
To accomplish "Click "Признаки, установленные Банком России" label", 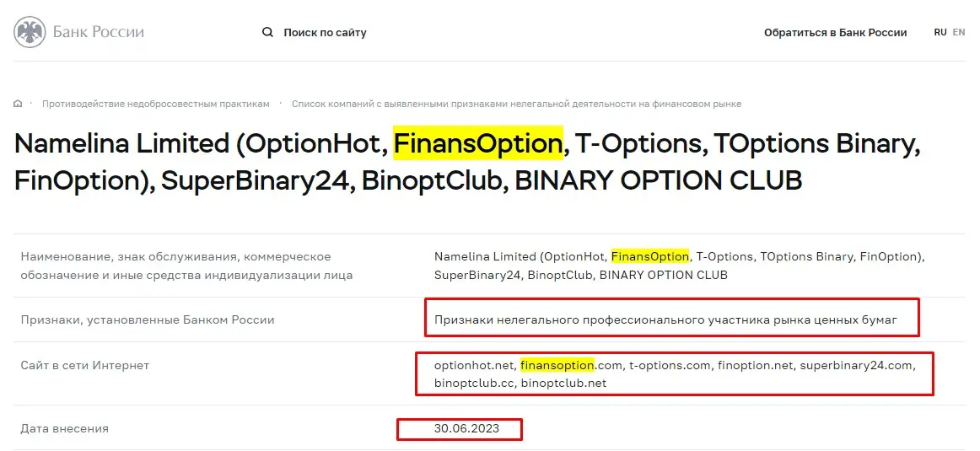I will (x=147, y=320).
